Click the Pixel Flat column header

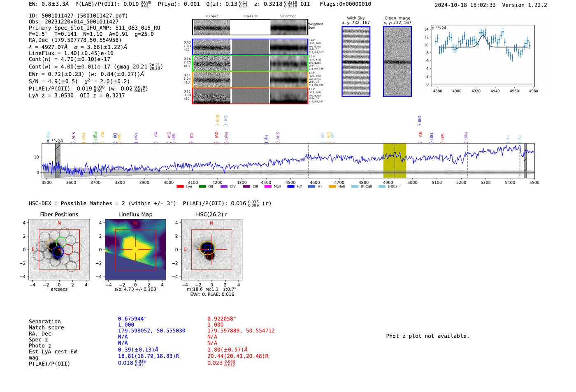tap(250, 16)
